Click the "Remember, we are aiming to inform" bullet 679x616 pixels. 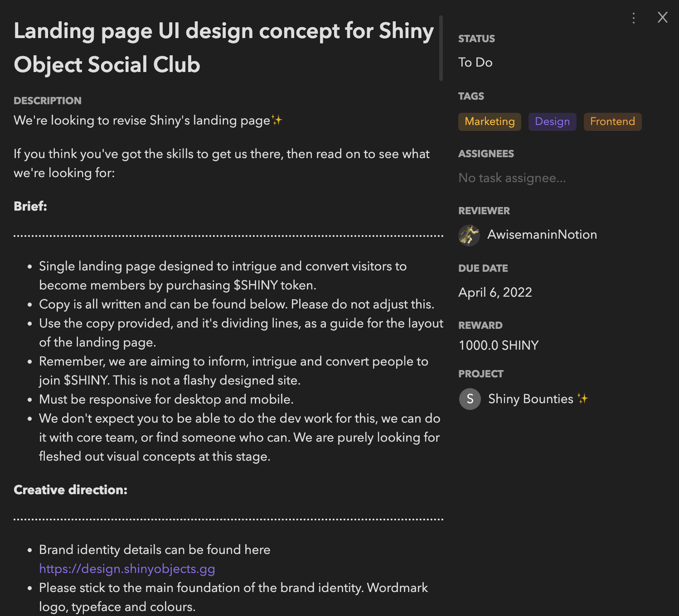(233, 371)
